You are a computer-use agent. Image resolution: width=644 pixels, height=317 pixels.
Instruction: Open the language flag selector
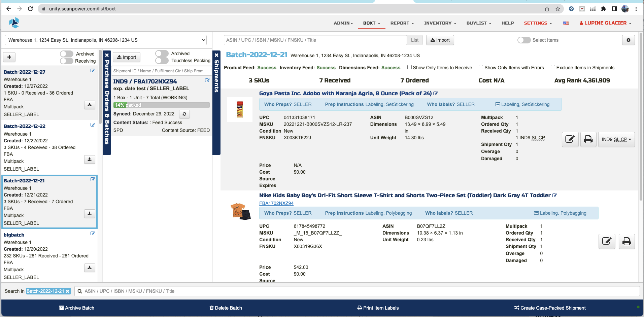click(566, 23)
